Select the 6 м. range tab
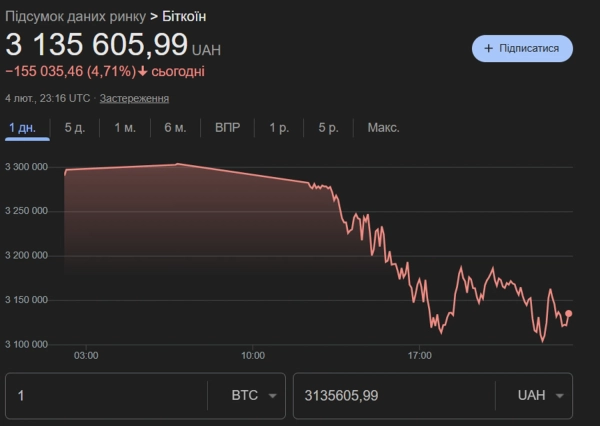600x426 pixels. [x=175, y=128]
